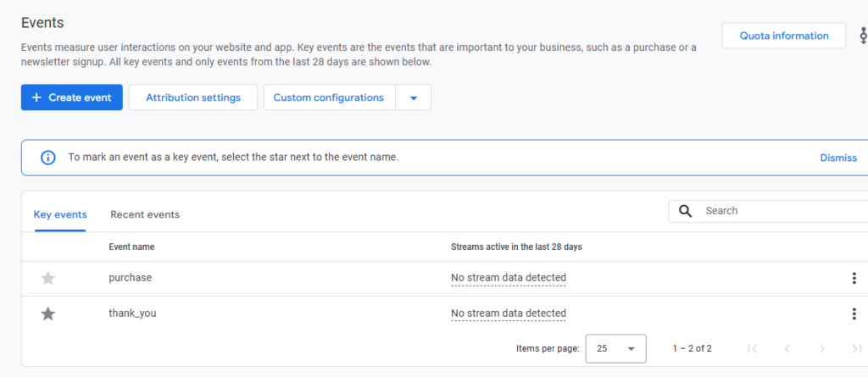Click the '1 – 2 of 2' pagination text
The image size is (868, 377).
click(x=692, y=349)
